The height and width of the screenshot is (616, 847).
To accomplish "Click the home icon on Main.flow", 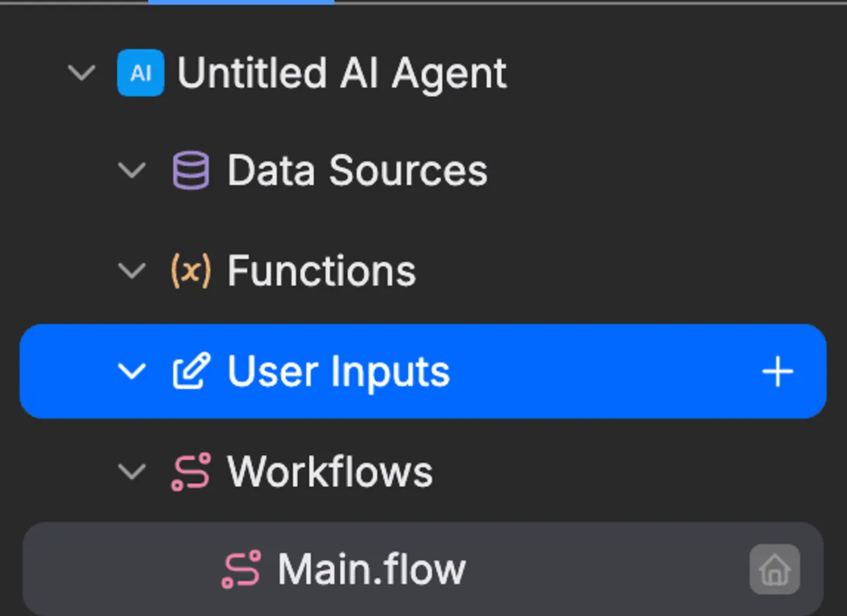I will point(774,569).
